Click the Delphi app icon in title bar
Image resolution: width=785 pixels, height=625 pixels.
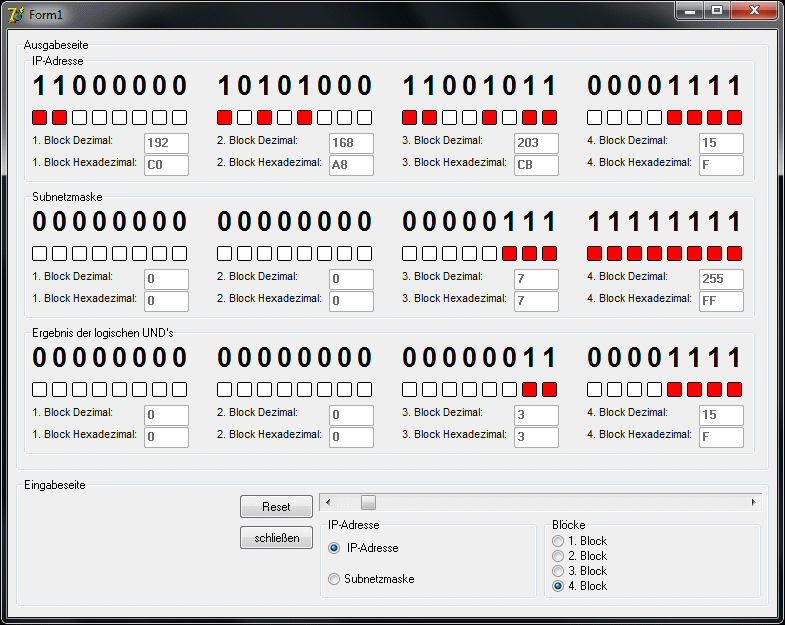(16, 15)
